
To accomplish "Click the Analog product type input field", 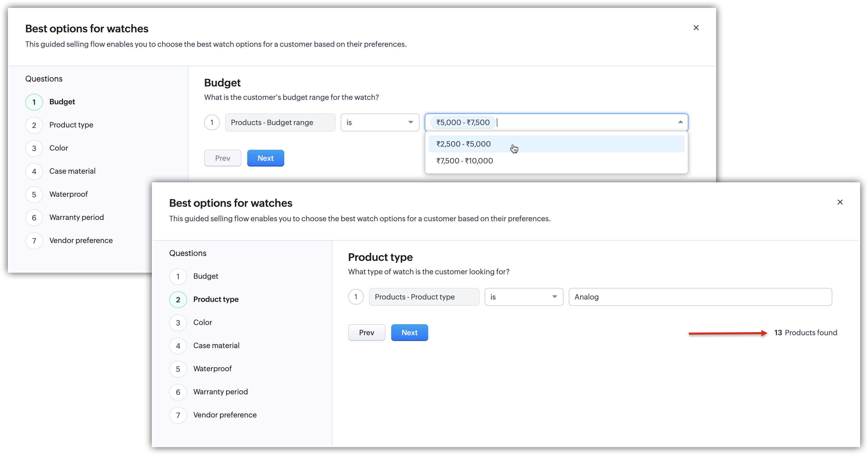I will pyautogui.click(x=700, y=297).
